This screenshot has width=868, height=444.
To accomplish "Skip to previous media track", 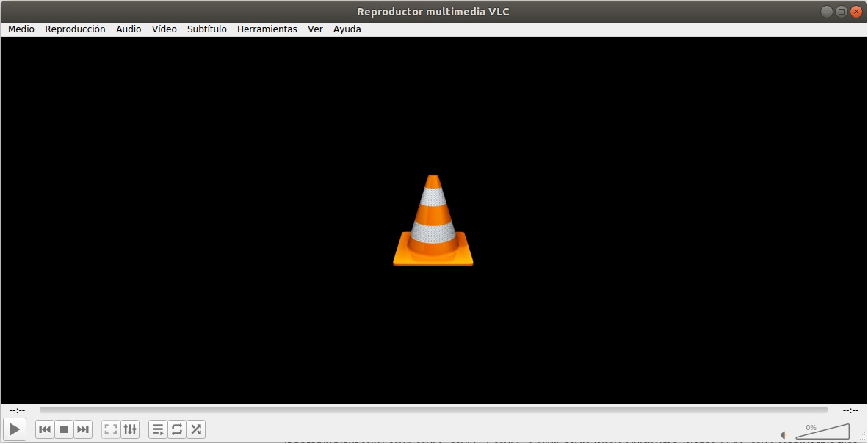I will point(45,429).
